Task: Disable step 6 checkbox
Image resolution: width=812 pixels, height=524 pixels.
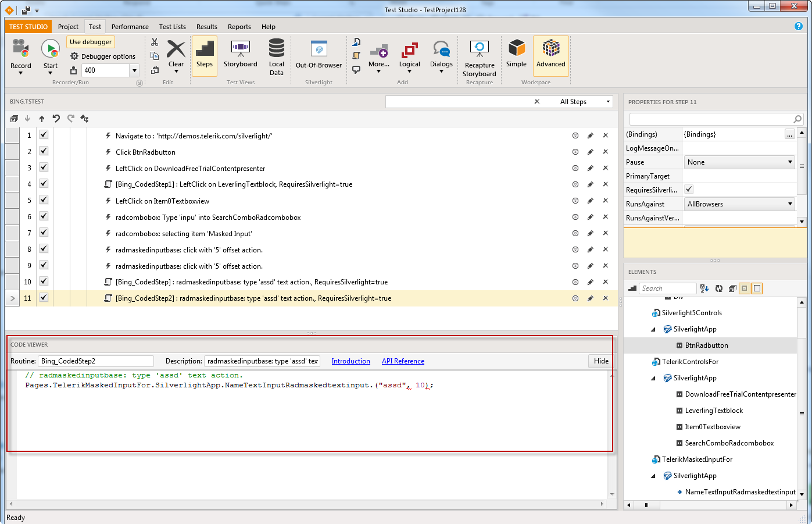Action: click(44, 216)
